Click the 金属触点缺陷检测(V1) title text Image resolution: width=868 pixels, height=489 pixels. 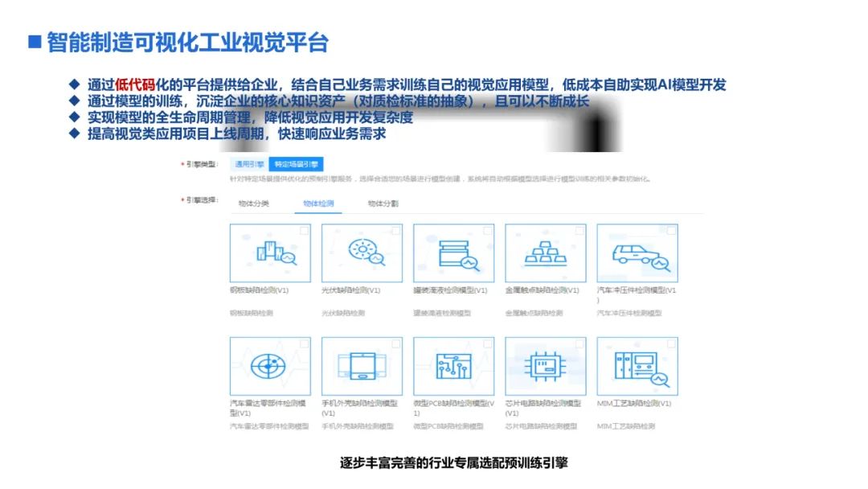(542, 290)
